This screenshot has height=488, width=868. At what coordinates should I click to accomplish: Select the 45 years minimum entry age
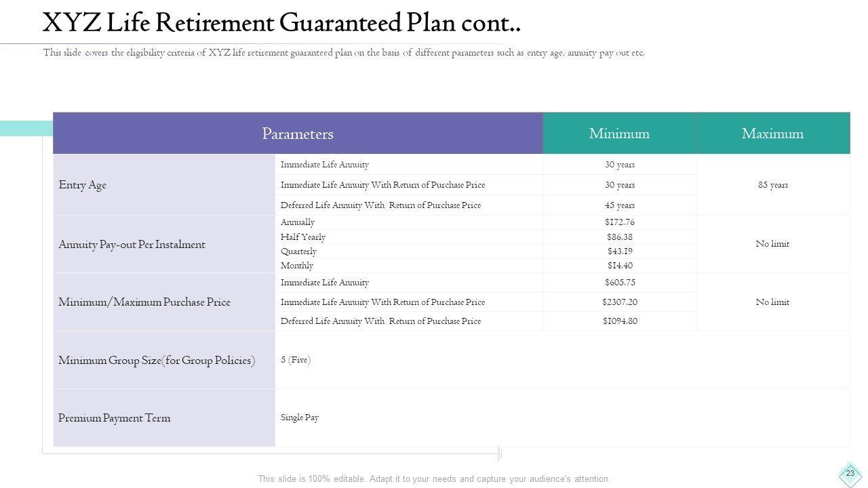click(x=619, y=205)
